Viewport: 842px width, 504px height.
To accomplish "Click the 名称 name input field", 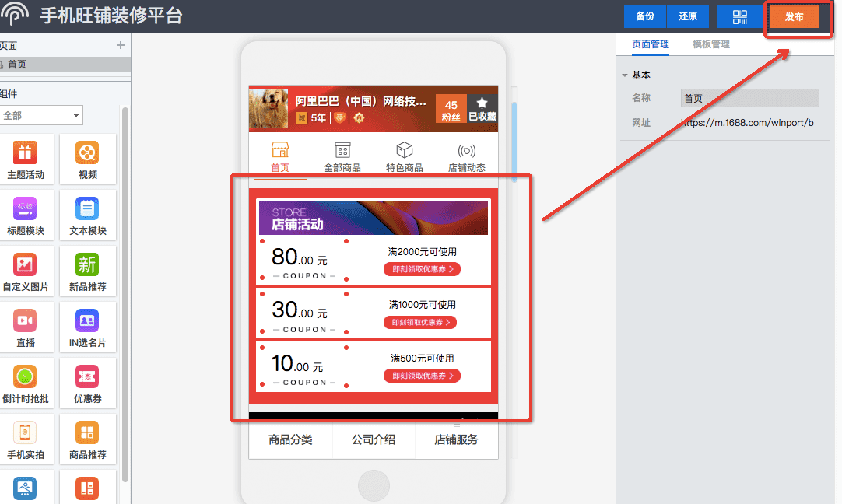I will coord(749,98).
